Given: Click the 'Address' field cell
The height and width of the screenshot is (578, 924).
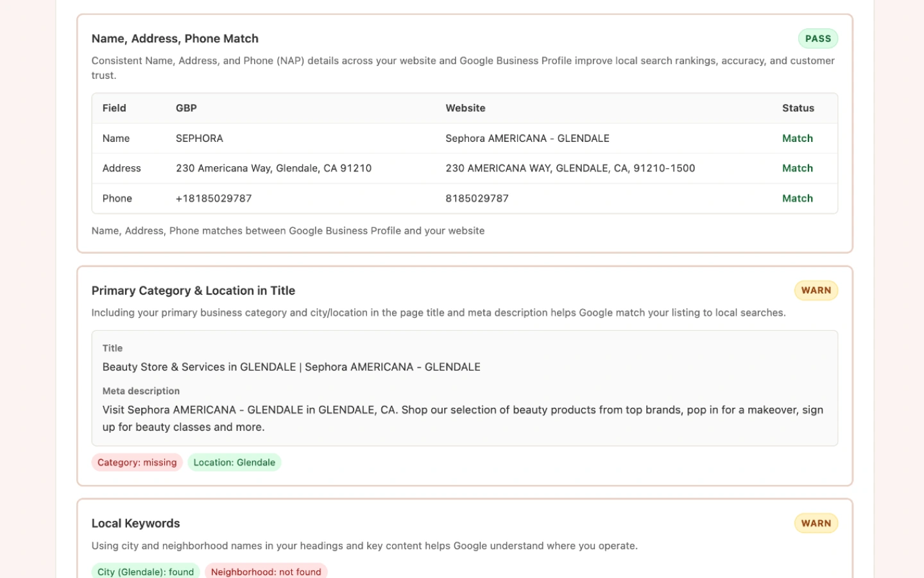Looking at the screenshot, I should (121, 168).
